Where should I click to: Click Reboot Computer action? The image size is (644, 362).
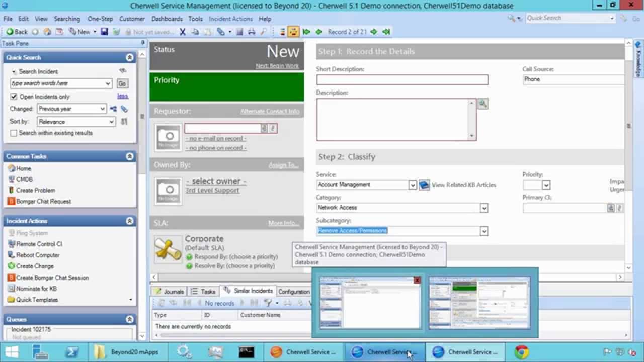(34, 255)
